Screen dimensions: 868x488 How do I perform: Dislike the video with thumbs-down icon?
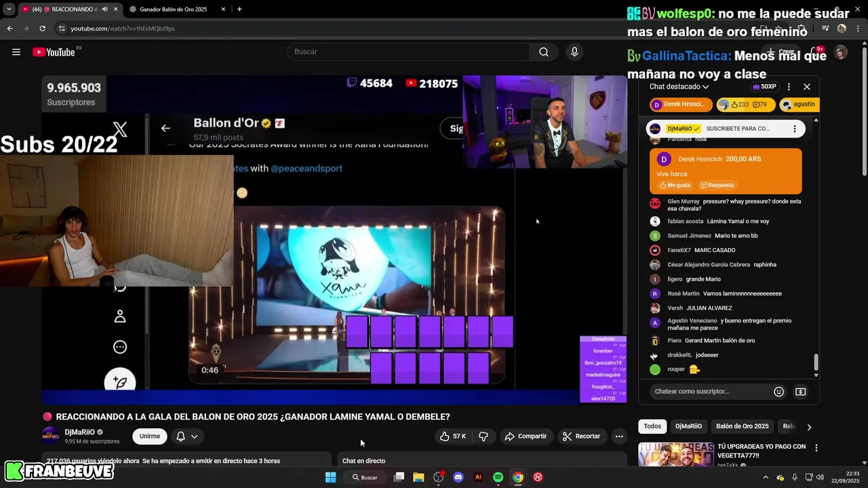click(484, 436)
